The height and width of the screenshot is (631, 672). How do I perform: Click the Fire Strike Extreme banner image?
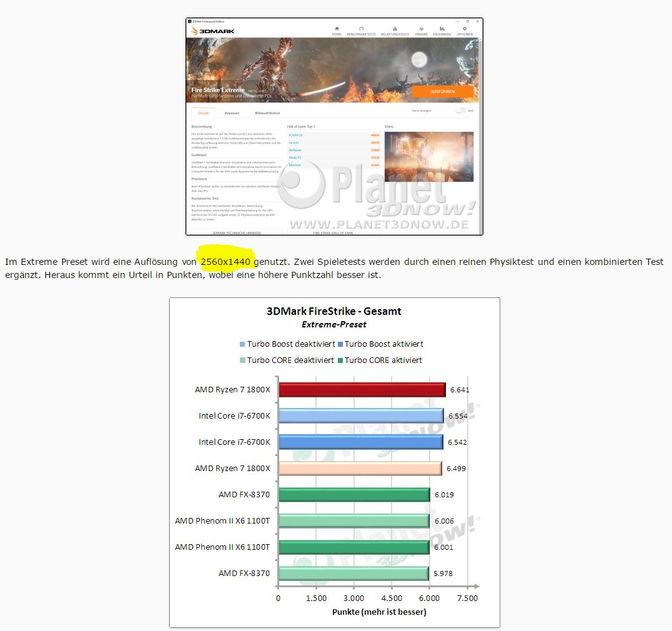coord(332,70)
